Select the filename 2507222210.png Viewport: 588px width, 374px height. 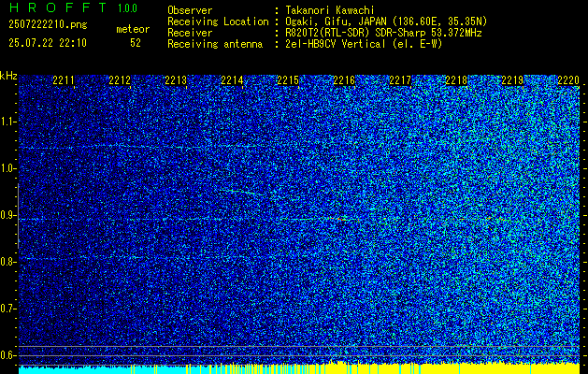(x=48, y=25)
